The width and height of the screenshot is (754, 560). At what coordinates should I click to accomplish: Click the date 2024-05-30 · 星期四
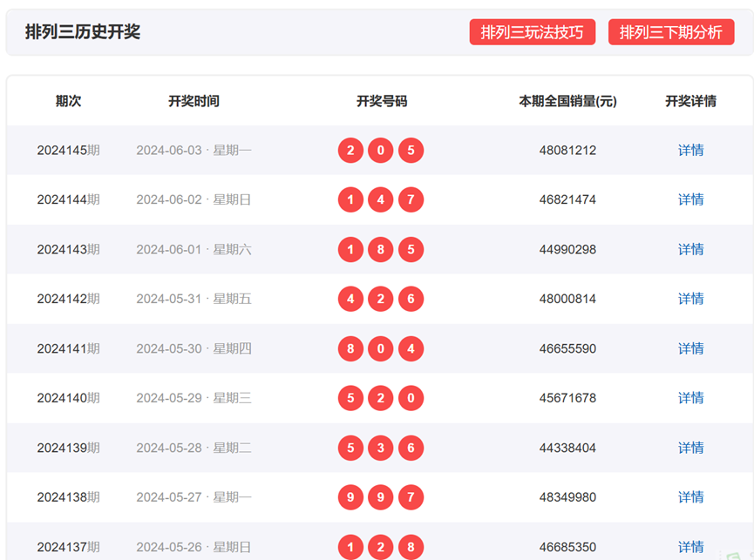pyautogui.click(x=194, y=349)
